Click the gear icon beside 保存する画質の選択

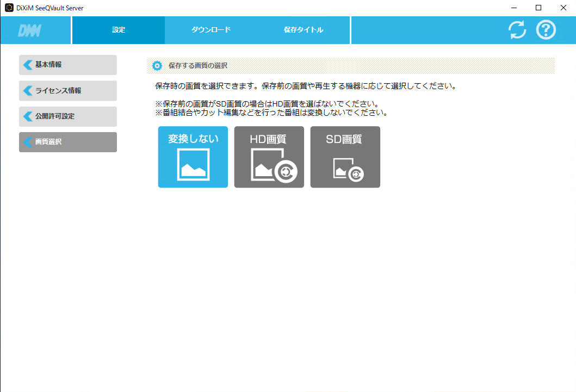click(x=157, y=66)
